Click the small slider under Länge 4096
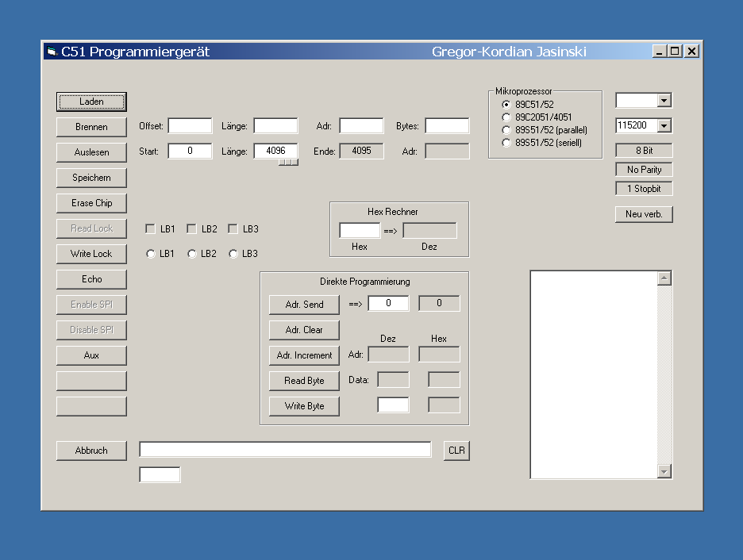The height and width of the screenshot is (560, 743). [289, 163]
